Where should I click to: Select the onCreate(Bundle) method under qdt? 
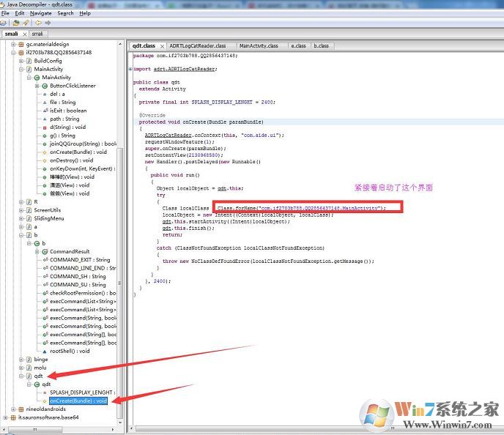(78, 401)
